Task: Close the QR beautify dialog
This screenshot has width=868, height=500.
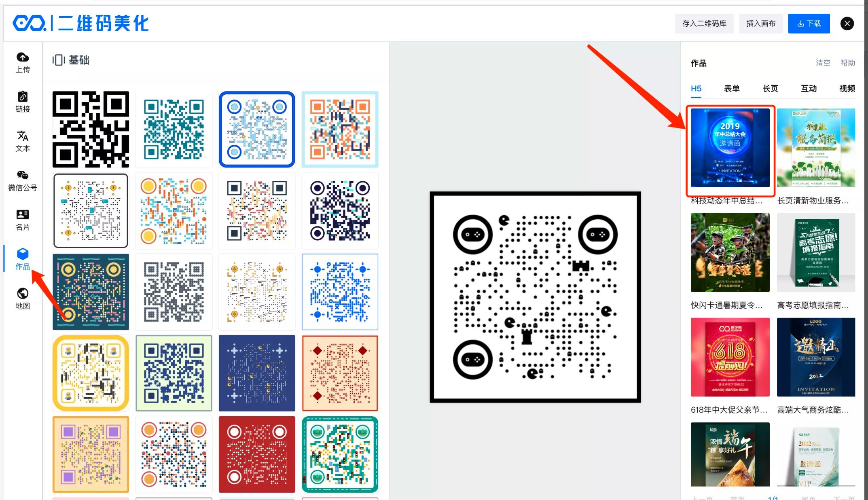Action: 847,23
